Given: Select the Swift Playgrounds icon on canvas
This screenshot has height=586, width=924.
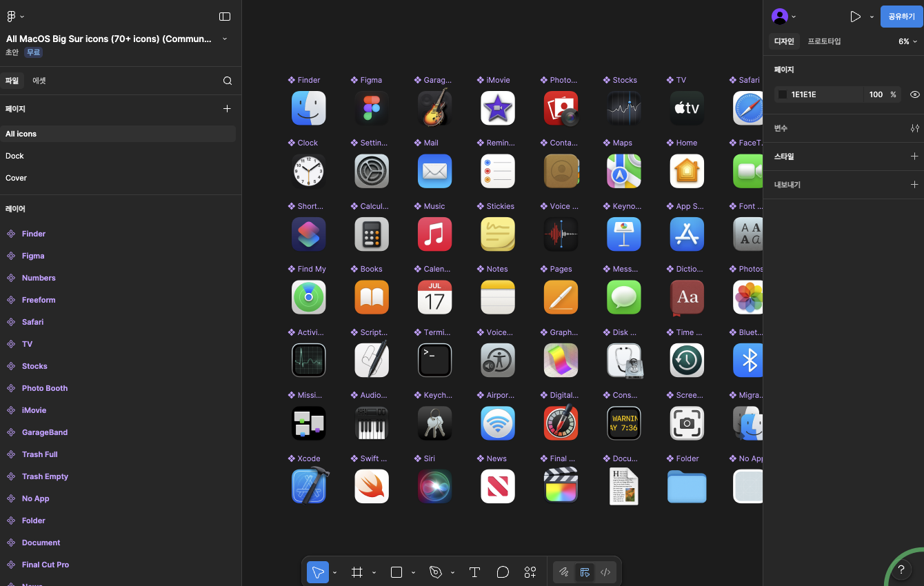Looking at the screenshot, I should click(372, 487).
